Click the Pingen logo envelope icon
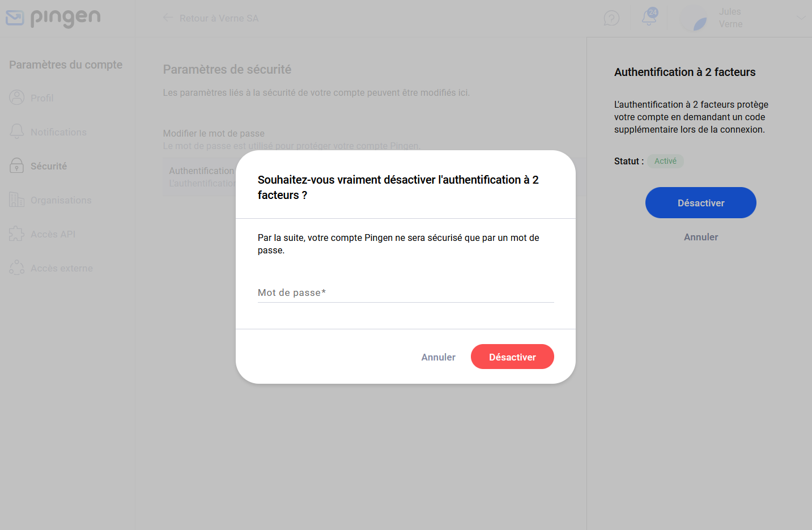This screenshot has height=530, width=812. click(15, 18)
